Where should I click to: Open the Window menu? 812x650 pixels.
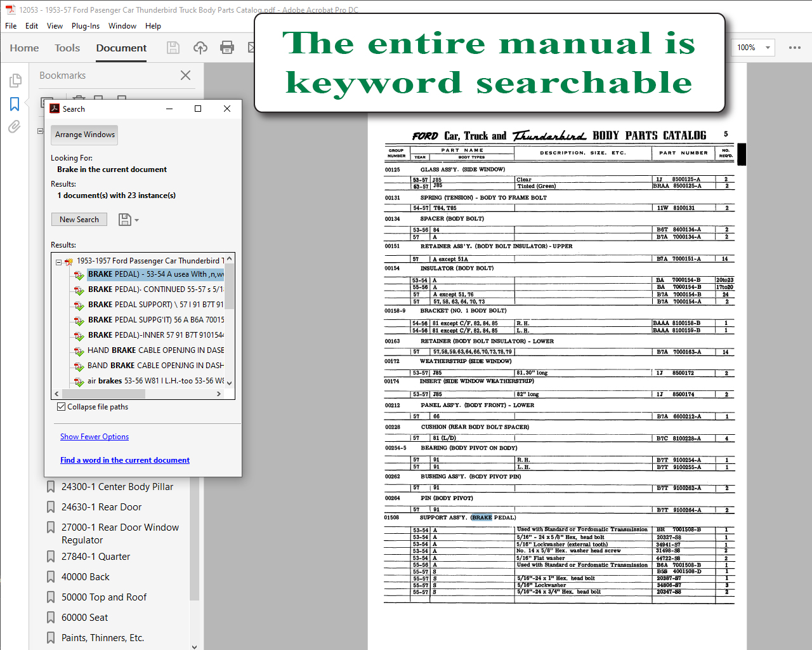pyautogui.click(x=122, y=26)
